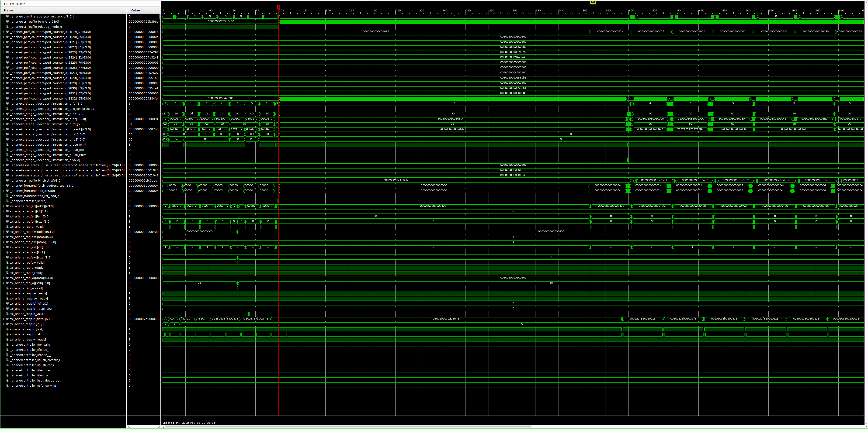Click the single-bit icon beside axi_ariane_req[aw_valid]
The height and width of the screenshot is (430, 868).
click(x=7, y=262)
